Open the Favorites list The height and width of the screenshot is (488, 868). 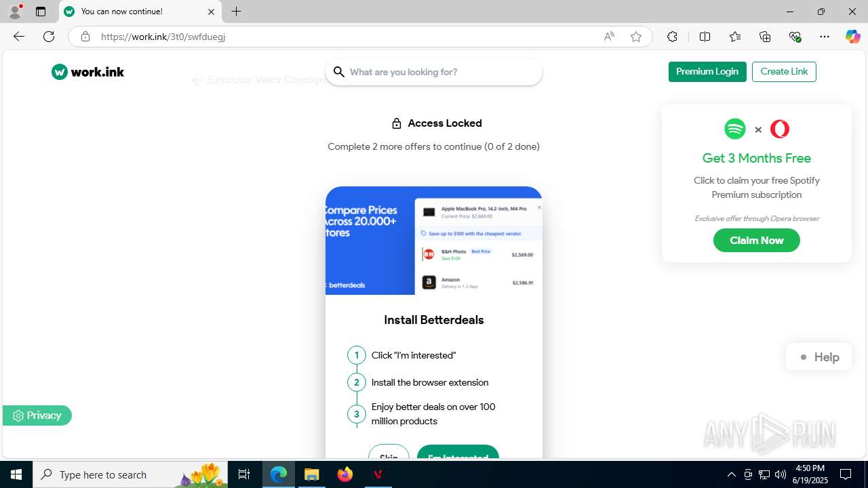pos(735,37)
